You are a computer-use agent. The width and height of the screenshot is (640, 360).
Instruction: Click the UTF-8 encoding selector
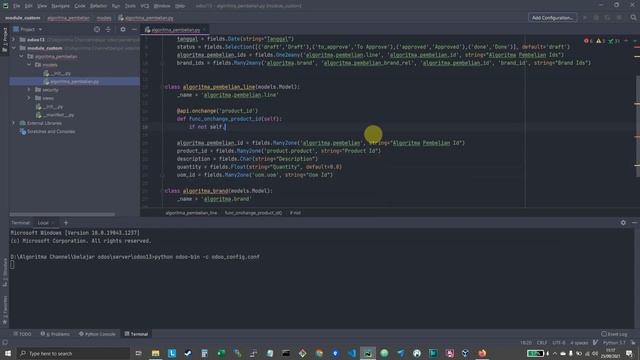(x=559, y=342)
